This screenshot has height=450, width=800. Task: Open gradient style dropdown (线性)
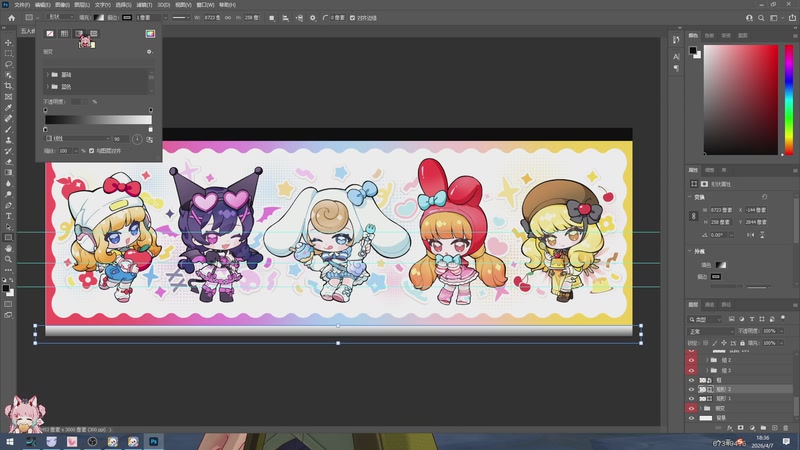point(78,139)
